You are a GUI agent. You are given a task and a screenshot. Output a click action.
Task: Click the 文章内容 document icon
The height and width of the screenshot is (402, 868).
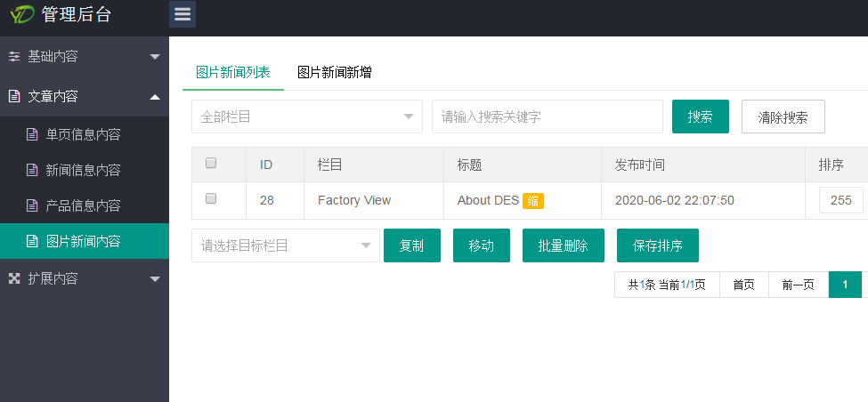(x=14, y=97)
